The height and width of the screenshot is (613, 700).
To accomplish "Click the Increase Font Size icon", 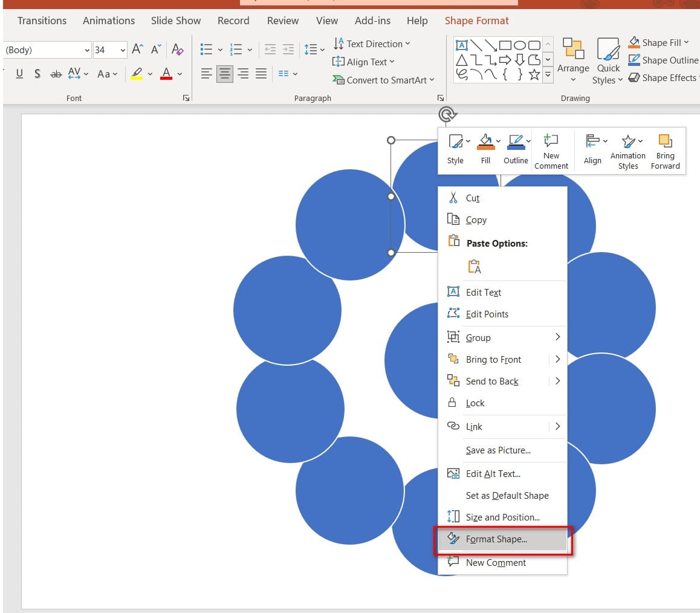I will click(x=137, y=49).
